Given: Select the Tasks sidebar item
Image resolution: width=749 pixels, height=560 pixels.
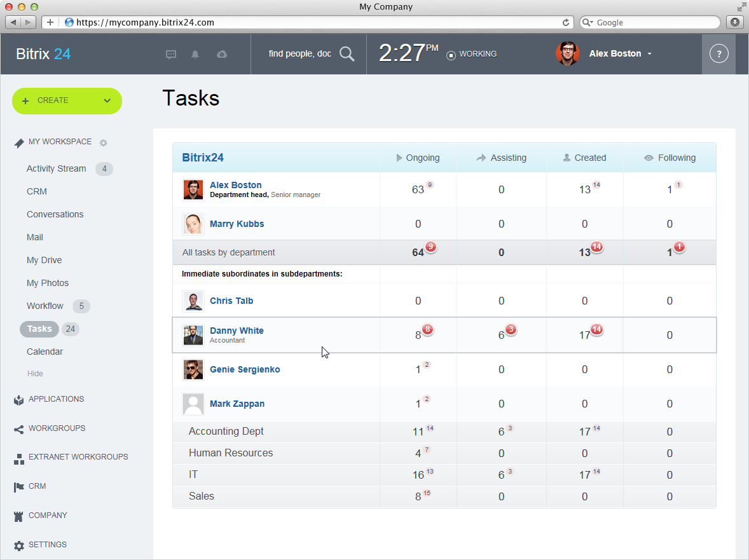Looking at the screenshot, I should coord(39,329).
